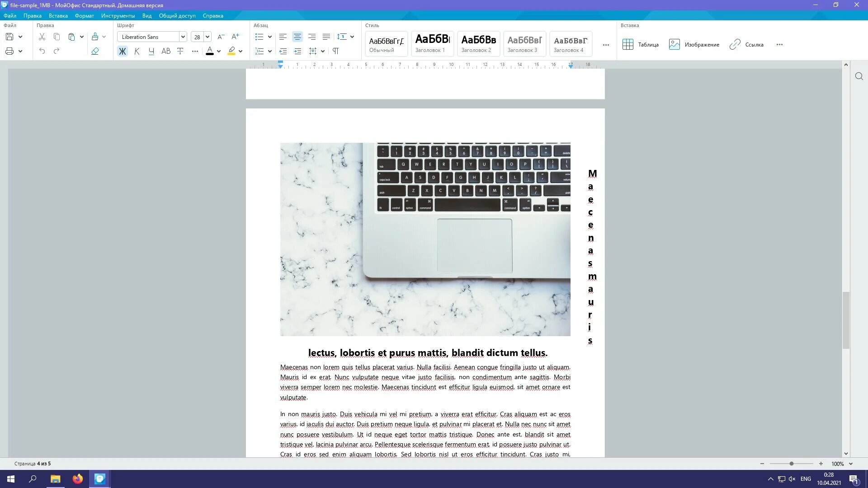Open the Font Size dropdown
This screenshot has width=868, height=488.
tap(207, 36)
